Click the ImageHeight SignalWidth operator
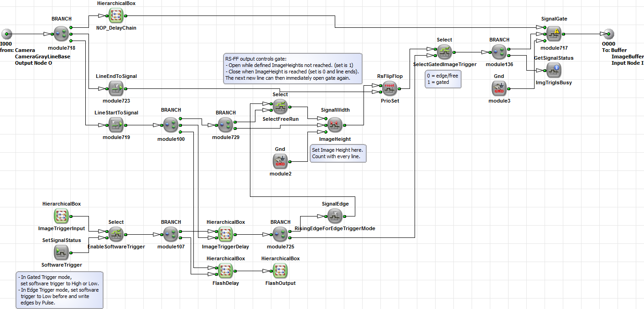This screenshot has width=644, height=309. click(x=335, y=124)
